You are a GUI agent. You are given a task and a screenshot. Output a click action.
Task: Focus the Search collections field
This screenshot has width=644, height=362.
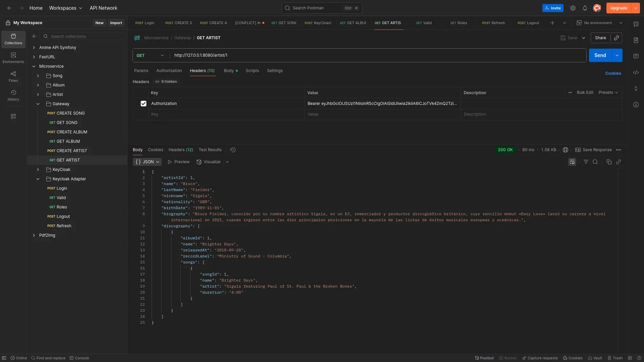point(83,36)
